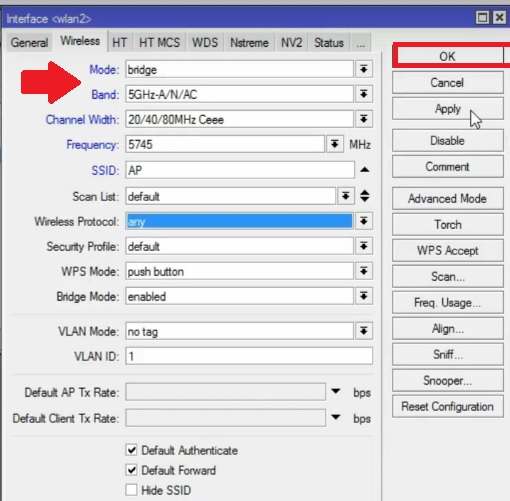510x501 pixels.
Task: Open the WPS Mode dropdown arrow
Action: (x=364, y=271)
